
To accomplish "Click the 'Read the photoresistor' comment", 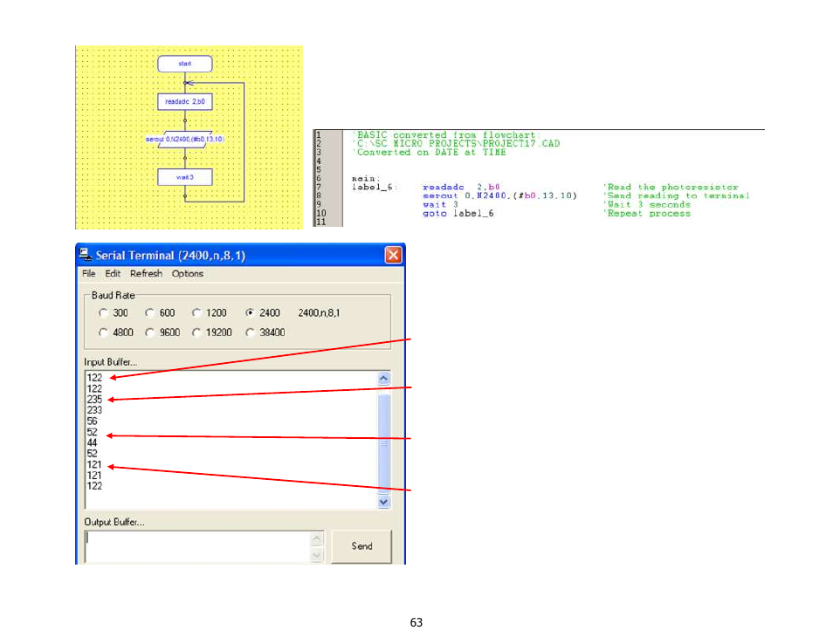I will click(671, 187).
